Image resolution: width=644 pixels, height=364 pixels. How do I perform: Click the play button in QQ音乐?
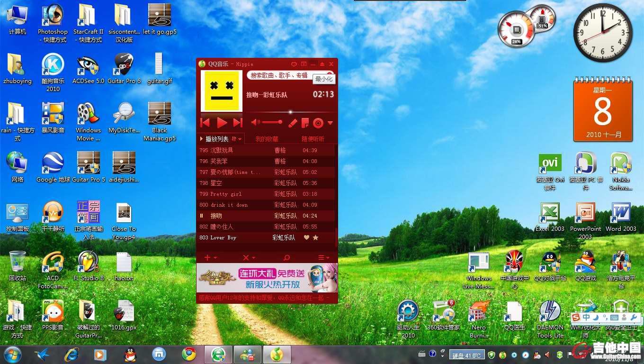click(x=222, y=123)
